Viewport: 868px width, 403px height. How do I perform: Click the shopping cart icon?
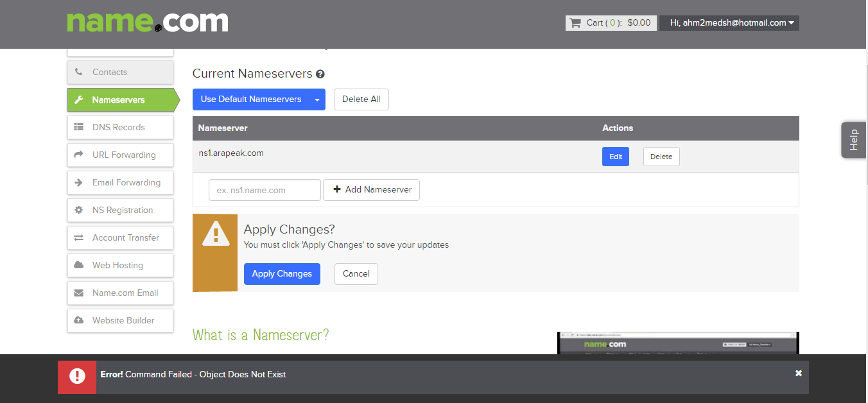pos(575,23)
